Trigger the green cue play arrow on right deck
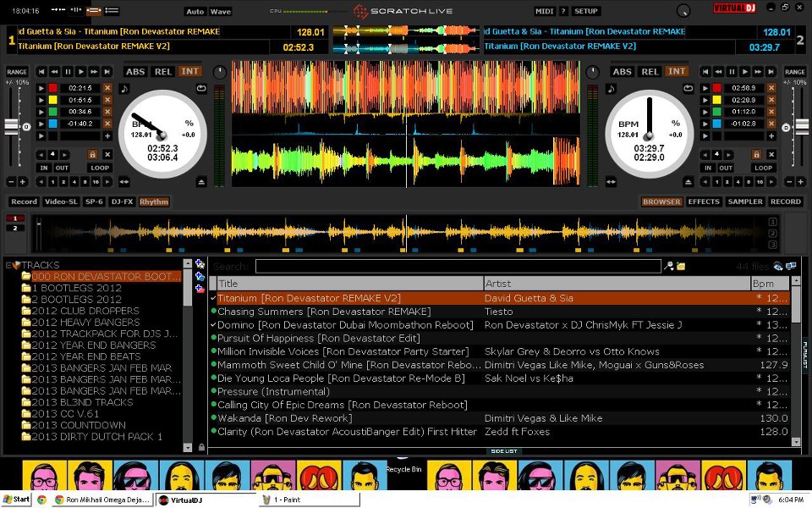Screen dimensions: 812x508 coord(705,112)
